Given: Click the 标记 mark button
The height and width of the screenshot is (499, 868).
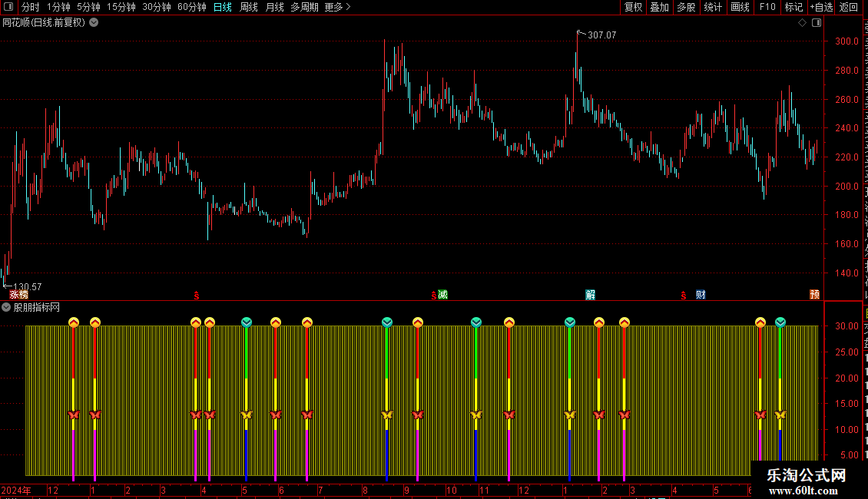Looking at the screenshot, I should [793, 7].
